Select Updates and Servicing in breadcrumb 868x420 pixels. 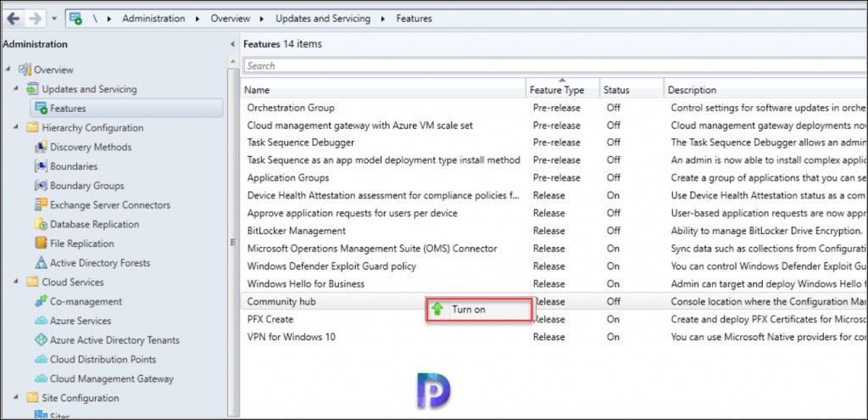[x=323, y=19]
